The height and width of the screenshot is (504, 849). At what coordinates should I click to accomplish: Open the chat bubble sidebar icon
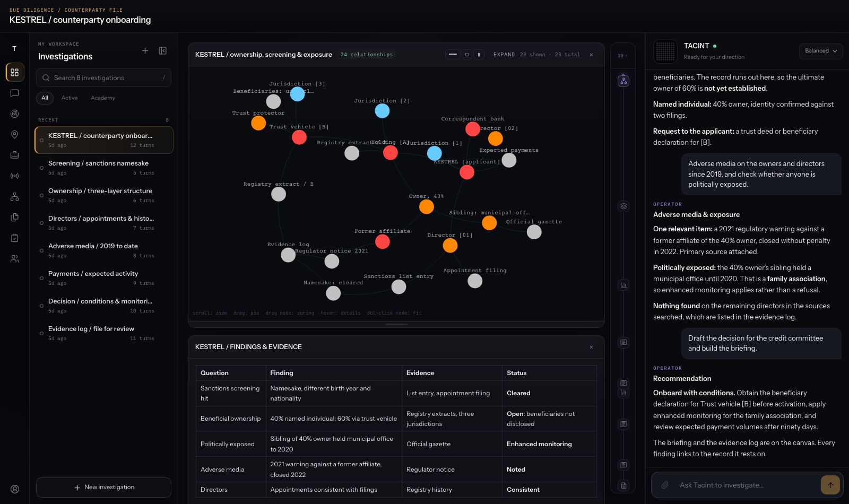(x=15, y=93)
